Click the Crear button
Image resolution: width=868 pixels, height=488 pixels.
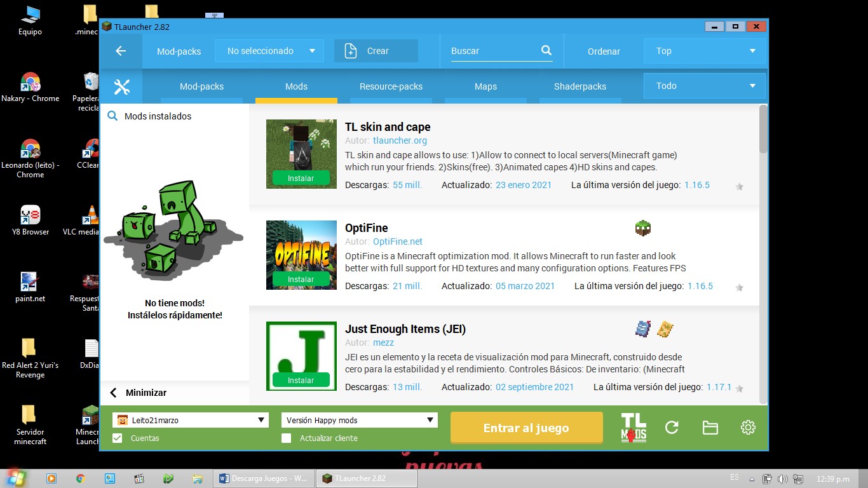click(376, 51)
